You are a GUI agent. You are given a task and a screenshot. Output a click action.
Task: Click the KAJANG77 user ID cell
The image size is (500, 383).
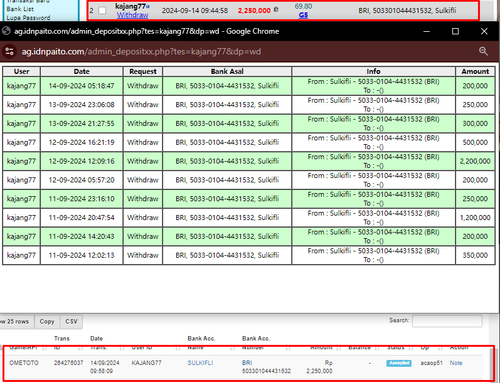point(146,363)
